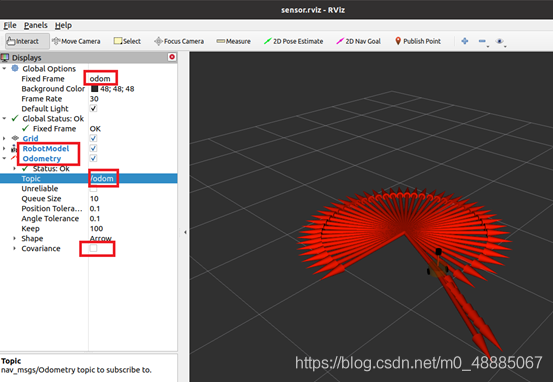Toggle the Grid display checkbox
Image resolution: width=553 pixels, height=382 pixels.
point(93,138)
